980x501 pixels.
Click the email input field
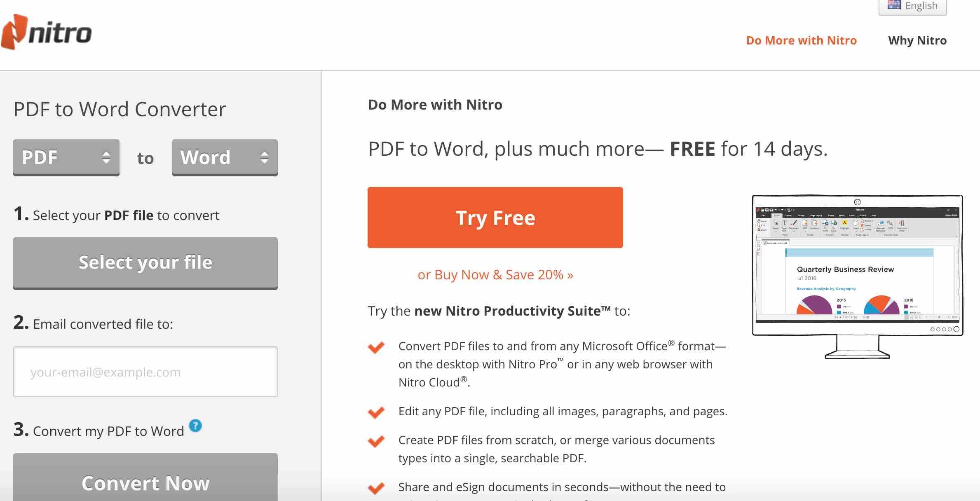pos(145,371)
